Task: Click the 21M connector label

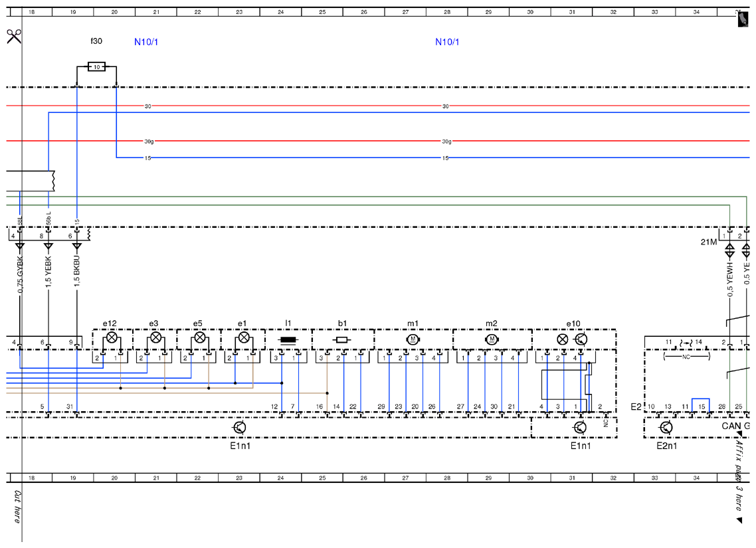Action: 708,242
